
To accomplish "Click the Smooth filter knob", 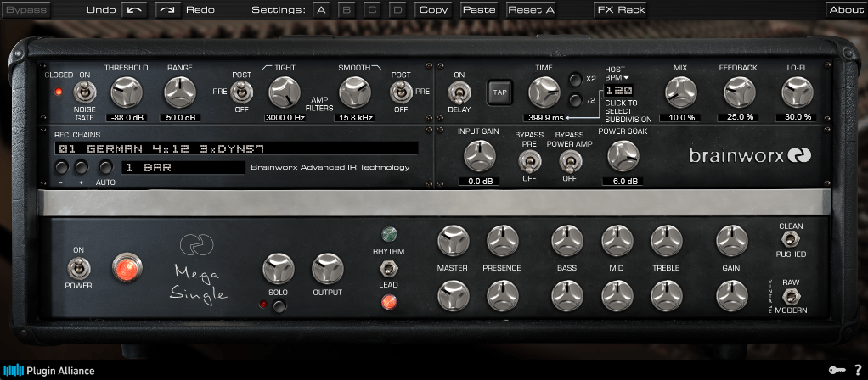I will tap(355, 92).
